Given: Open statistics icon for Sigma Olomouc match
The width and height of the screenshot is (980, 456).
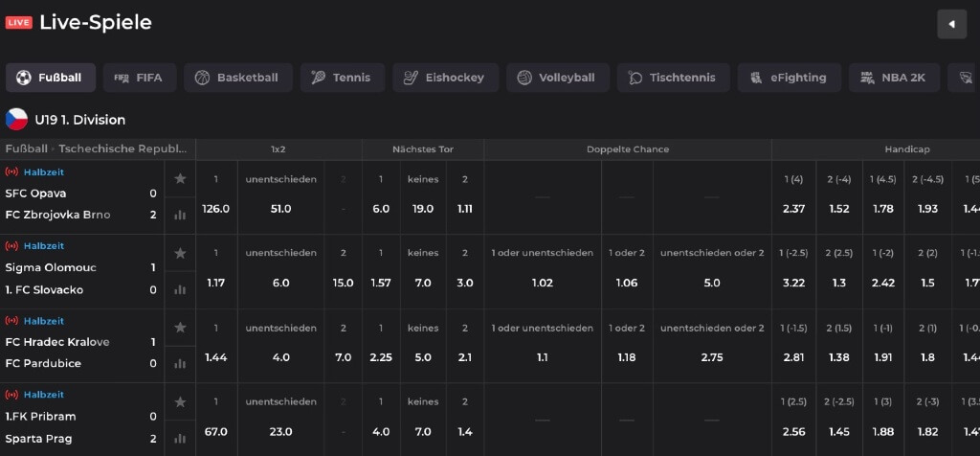Looking at the screenshot, I should point(180,289).
